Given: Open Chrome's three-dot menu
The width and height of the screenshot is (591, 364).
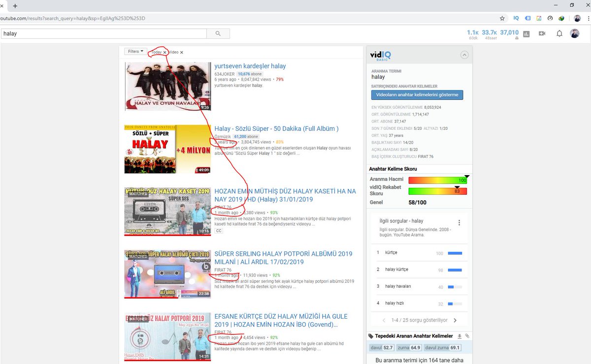Looking at the screenshot, I should click(x=588, y=18).
